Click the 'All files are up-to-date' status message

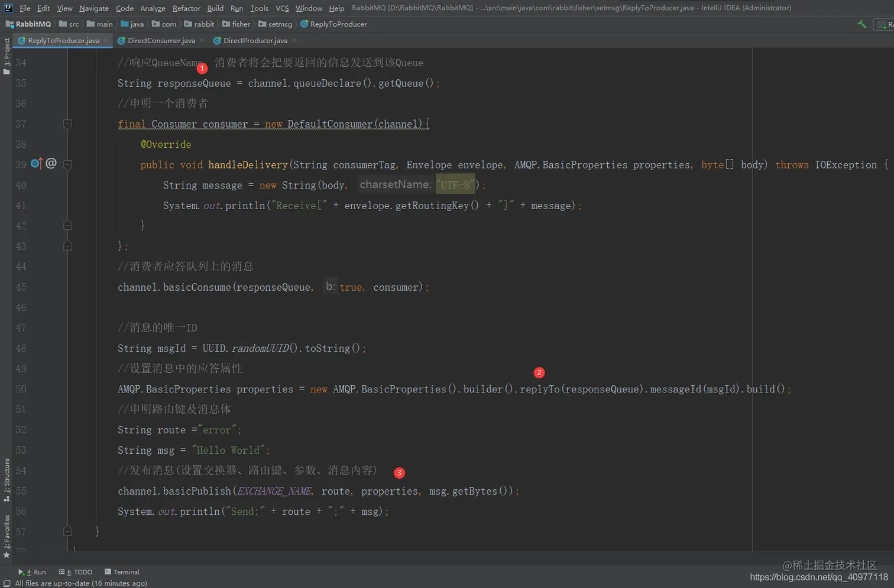81,583
